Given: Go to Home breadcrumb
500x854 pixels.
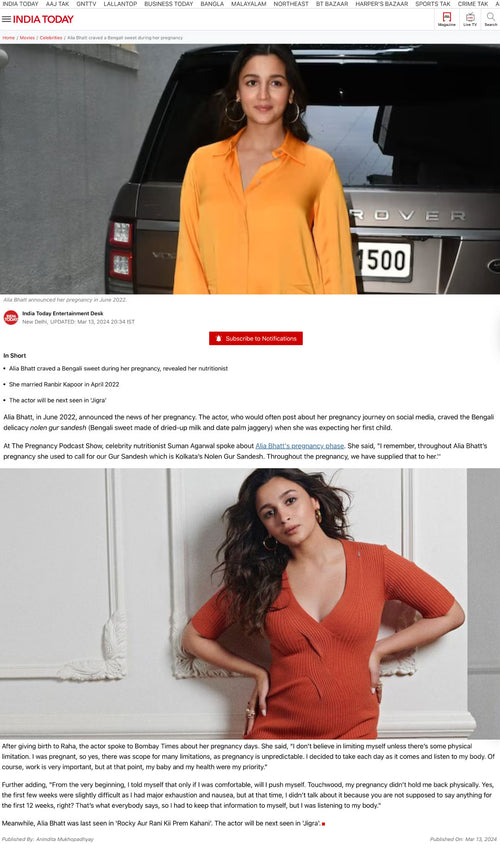Looking at the screenshot, I should click(8, 38).
